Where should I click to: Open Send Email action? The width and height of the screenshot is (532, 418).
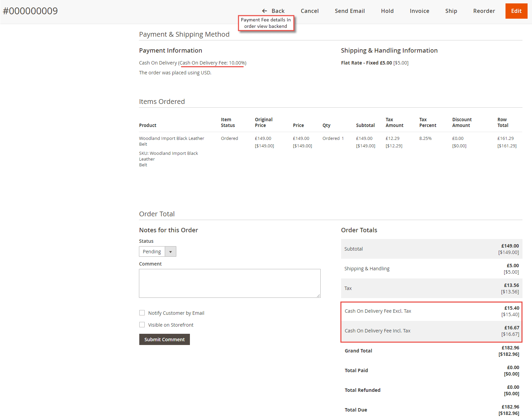tap(350, 11)
